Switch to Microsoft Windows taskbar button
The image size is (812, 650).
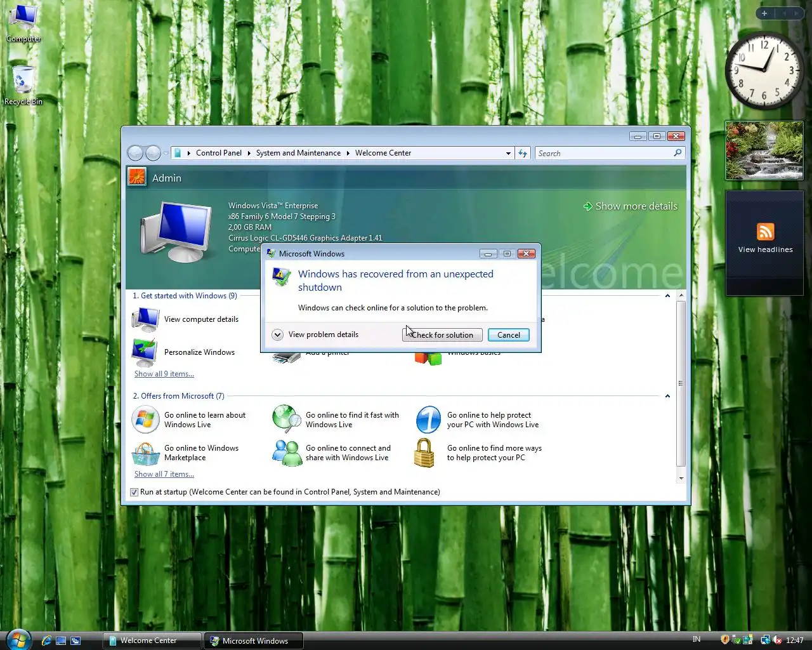click(254, 640)
